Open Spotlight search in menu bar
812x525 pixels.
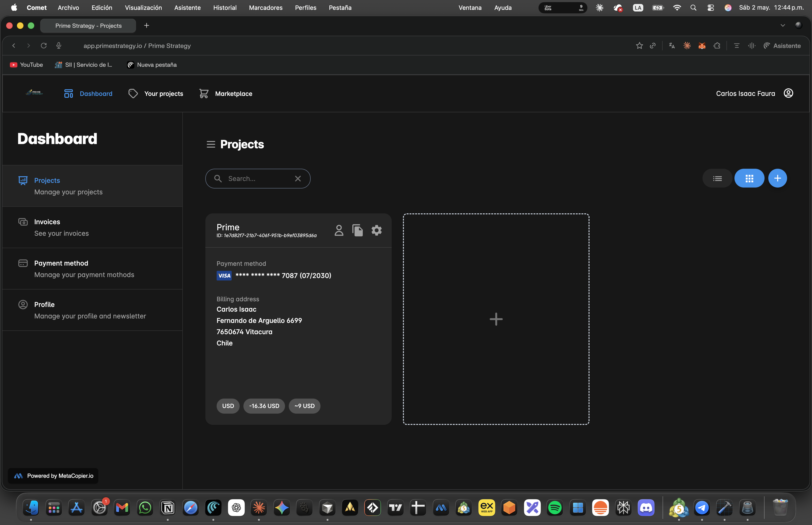pyautogui.click(x=693, y=8)
